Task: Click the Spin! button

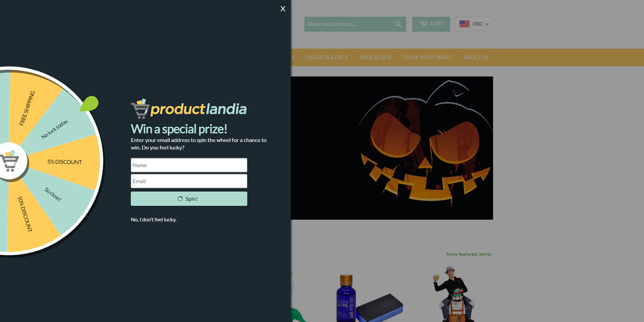Action: [189, 199]
